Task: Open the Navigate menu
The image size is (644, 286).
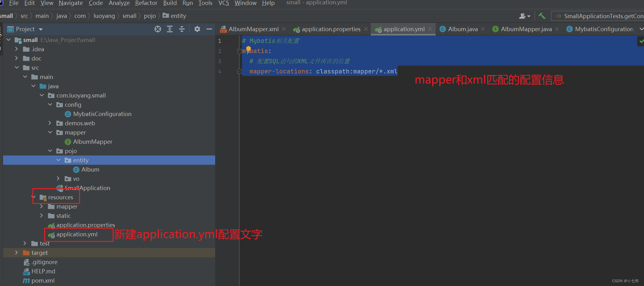Action: (x=71, y=3)
